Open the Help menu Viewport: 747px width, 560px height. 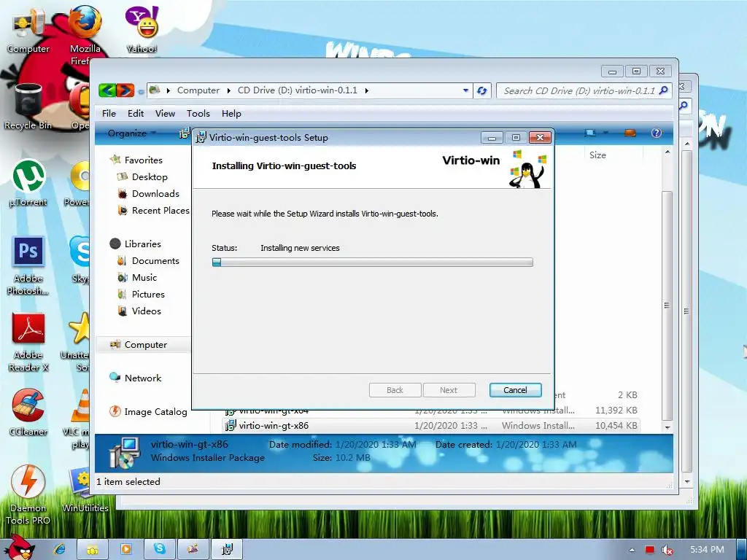pyautogui.click(x=231, y=113)
